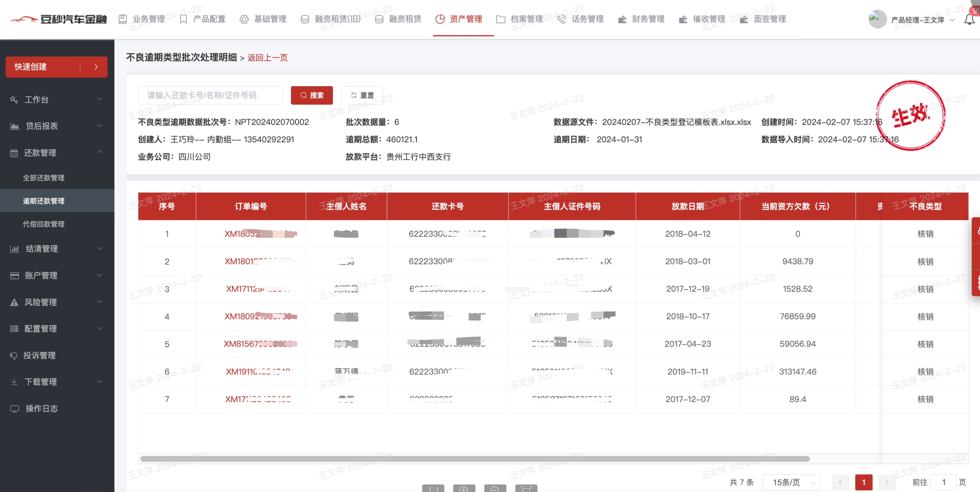Click the douMiao car finance logo

pyautogui.click(x=59, y=19)
